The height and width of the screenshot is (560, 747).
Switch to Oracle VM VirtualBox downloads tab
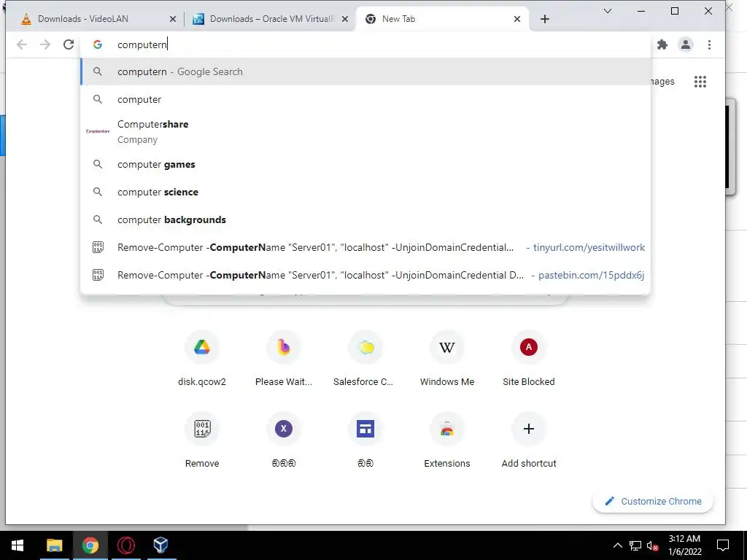click(x=271, y=19)
